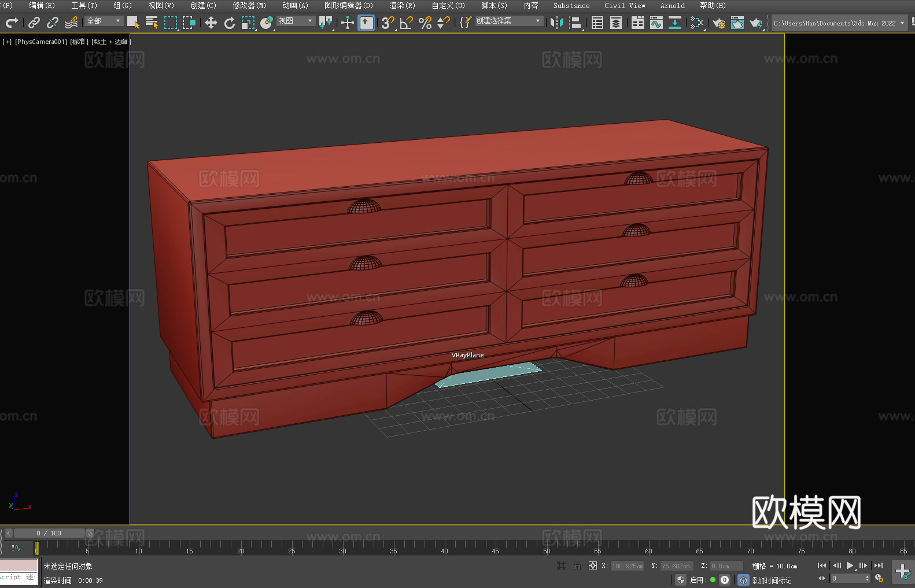This screenshot has width=915, height=588.
Task: Open the 全部 selection filter dropdown
Action: click(104, 21)
